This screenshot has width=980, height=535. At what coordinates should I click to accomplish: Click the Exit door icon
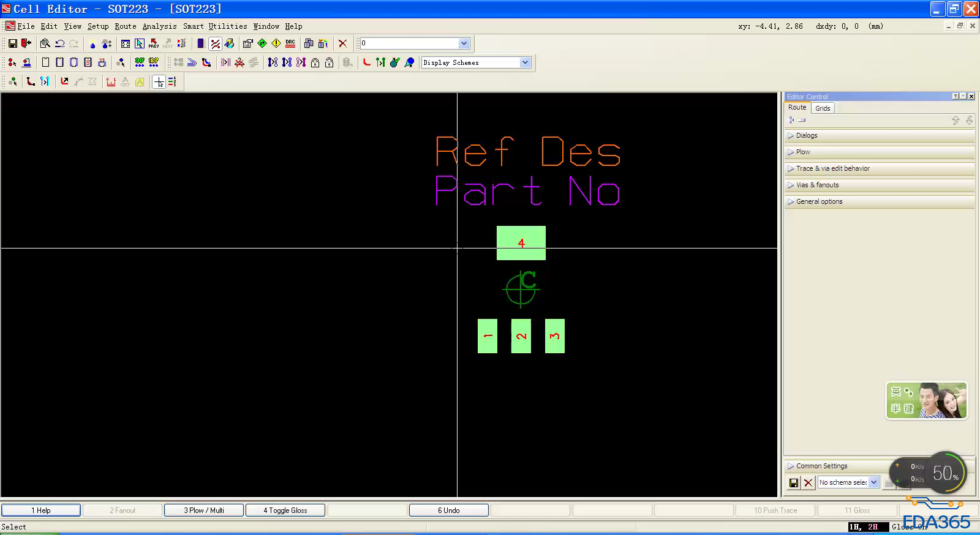pyautogui.click(x=26, y=43)
